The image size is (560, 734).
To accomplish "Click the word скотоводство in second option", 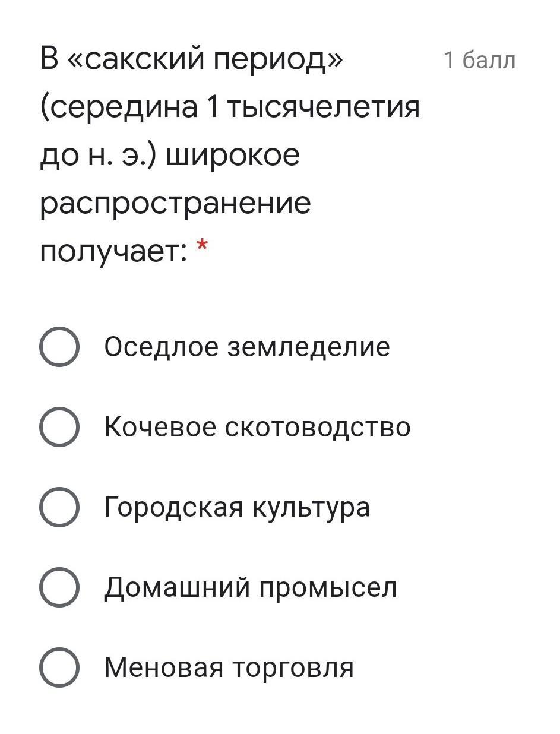I will pos(318,427).
